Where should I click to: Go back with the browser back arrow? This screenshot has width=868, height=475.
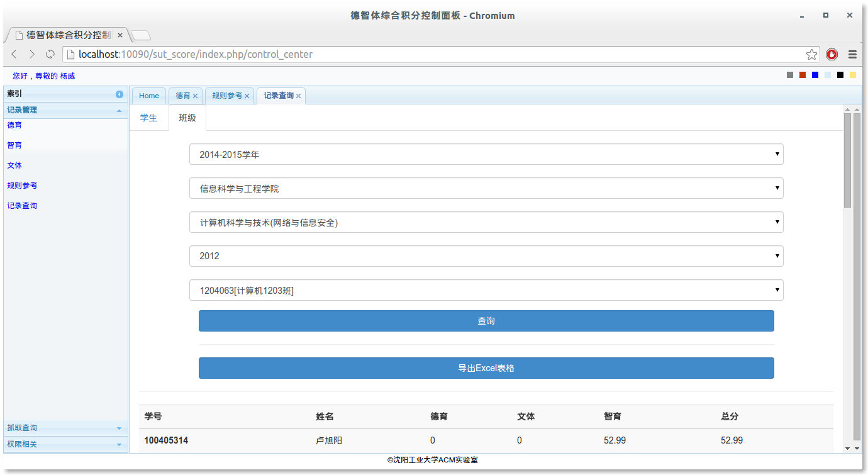point(14,55)
